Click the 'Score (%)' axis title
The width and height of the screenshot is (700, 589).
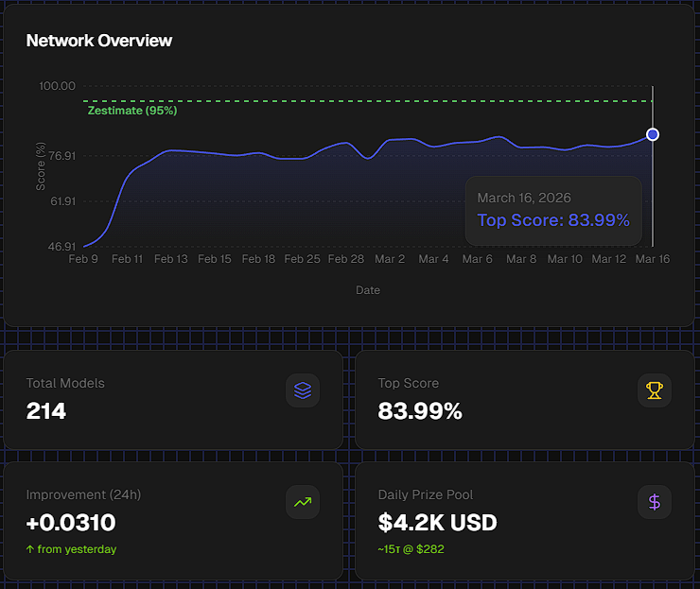tap(41, 166)
